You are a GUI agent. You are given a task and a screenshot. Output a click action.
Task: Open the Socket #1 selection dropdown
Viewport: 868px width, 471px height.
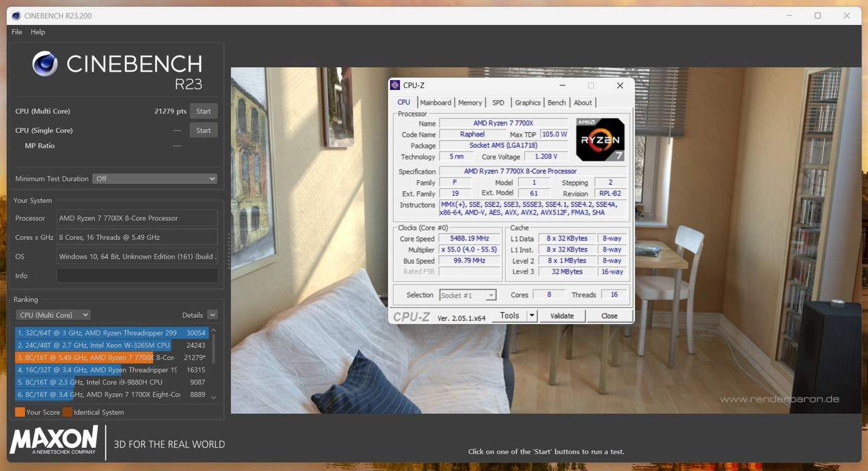[x=468, y=295]
